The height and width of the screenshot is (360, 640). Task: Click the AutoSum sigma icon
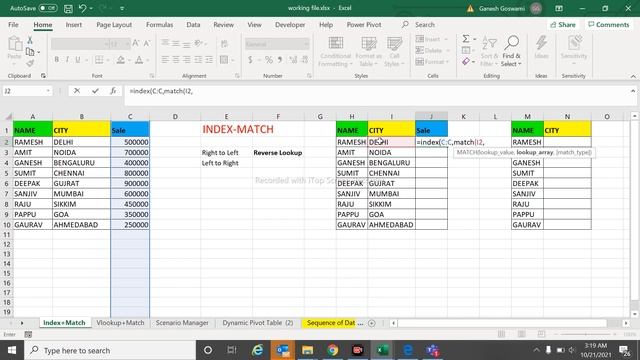[x=466, y=39]
